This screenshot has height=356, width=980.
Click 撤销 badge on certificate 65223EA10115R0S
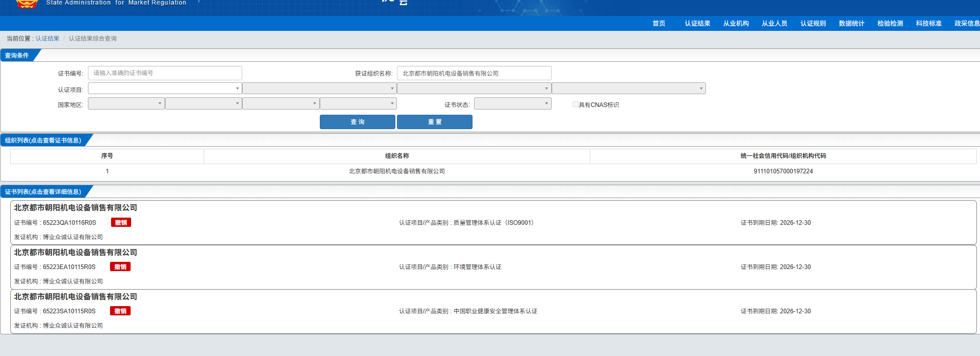pos(120,267)
